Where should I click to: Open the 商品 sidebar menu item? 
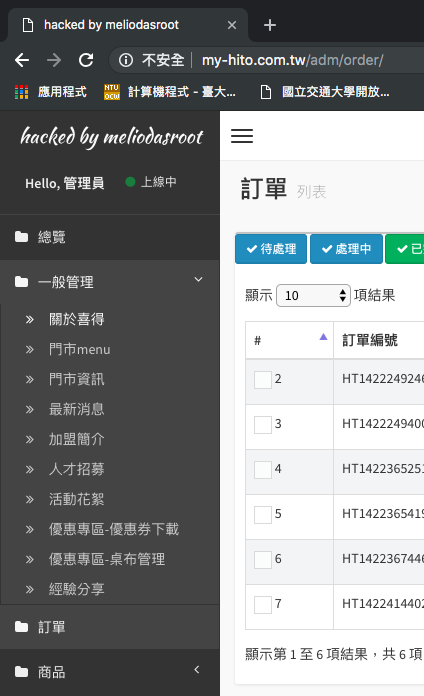tap(110, 672)
